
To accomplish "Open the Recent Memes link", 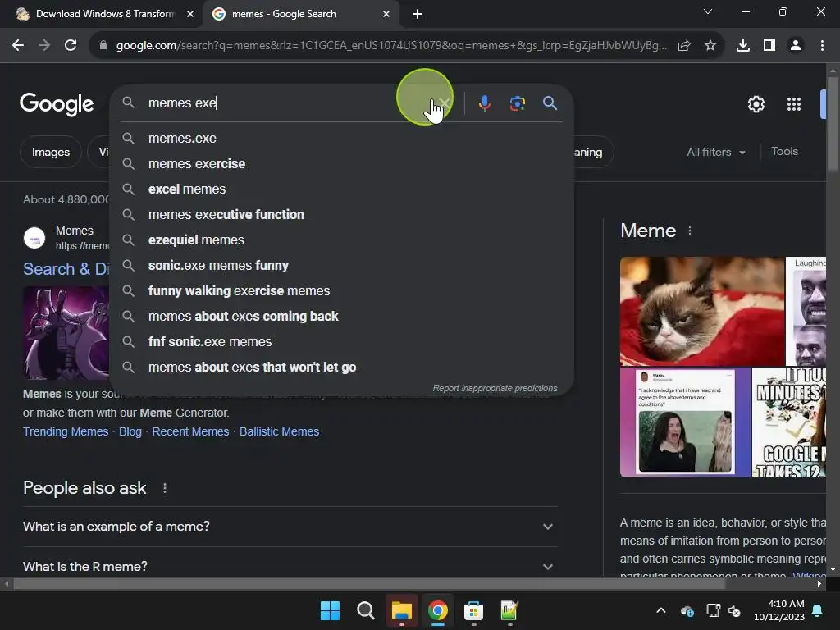I will click(190, 431).
